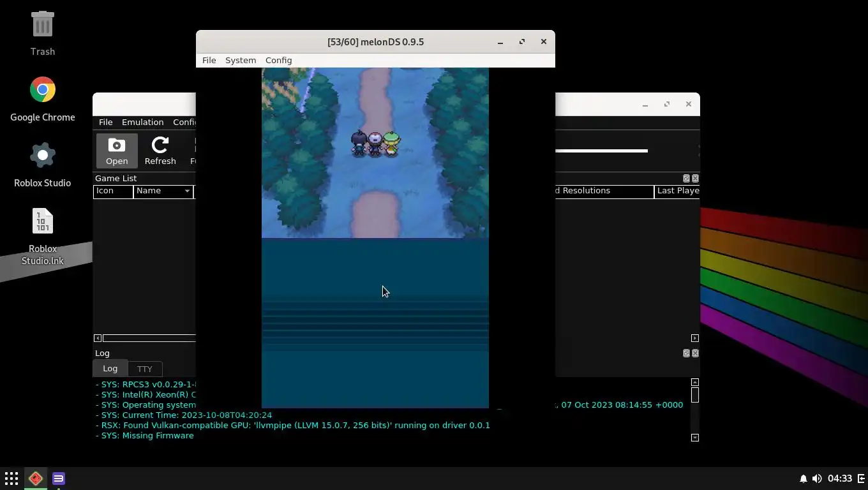The height and width of the screenshot is (490, 868).
Task: Open the Roblox Studio.lnk file icon
Action: pos(43,237)
